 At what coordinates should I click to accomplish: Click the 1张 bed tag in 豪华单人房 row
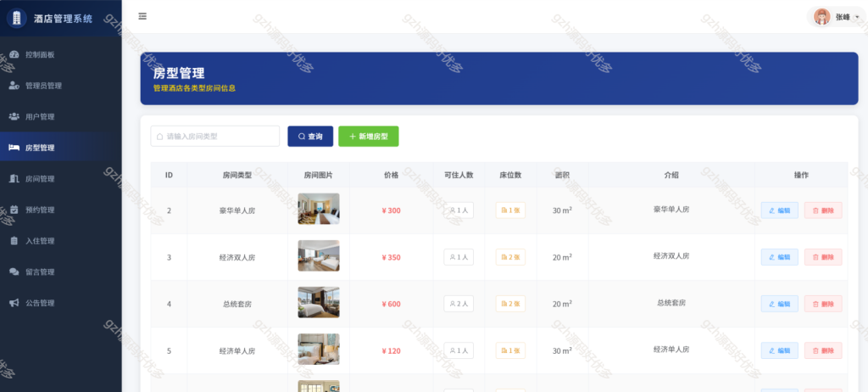click(x=510, y=210)
